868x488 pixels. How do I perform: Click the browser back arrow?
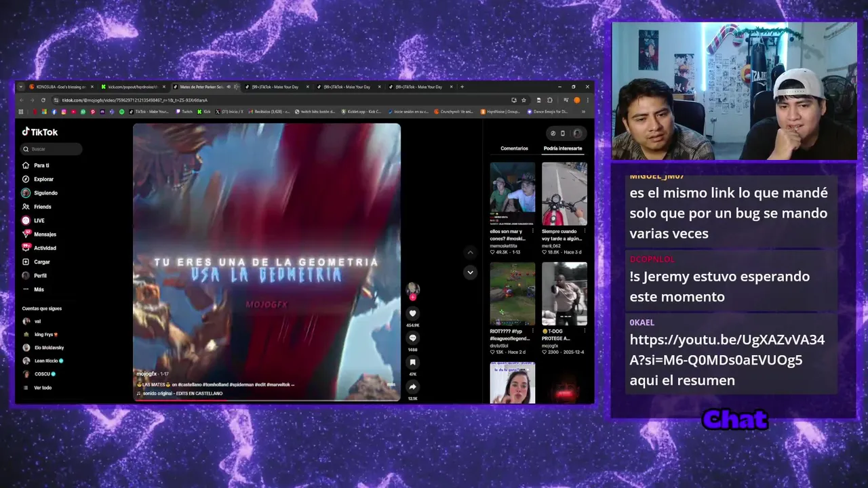[21, 100]
